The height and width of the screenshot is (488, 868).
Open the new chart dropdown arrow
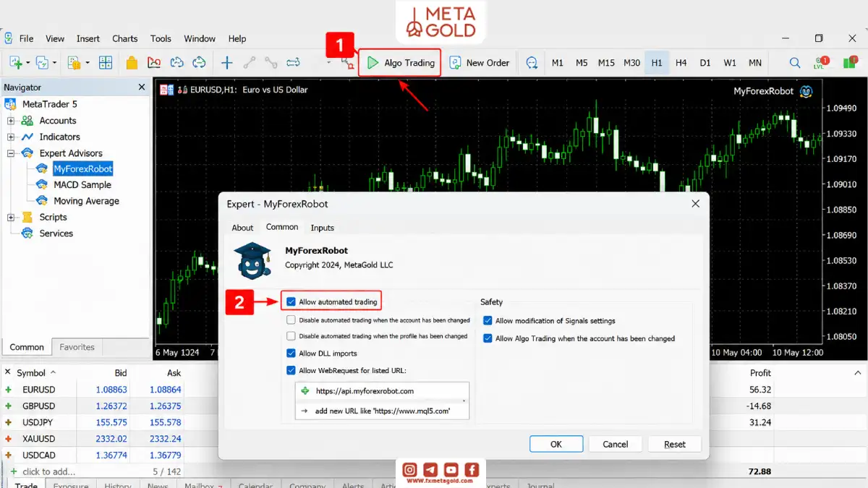point(28,64)
